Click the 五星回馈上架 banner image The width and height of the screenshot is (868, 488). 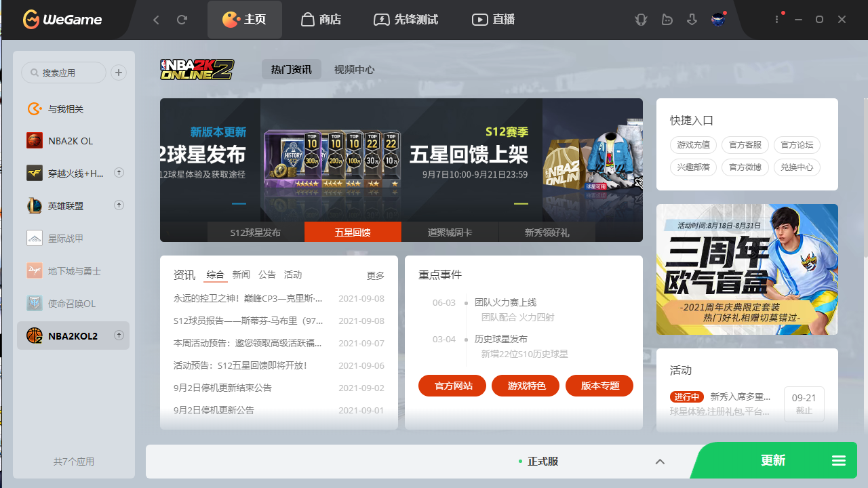pyautogui.click(x=401, y=160)
